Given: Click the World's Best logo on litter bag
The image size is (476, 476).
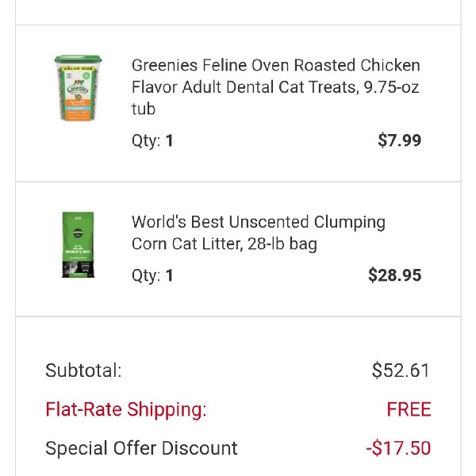Looking at the screenshot, I should [x=78, y=251].
